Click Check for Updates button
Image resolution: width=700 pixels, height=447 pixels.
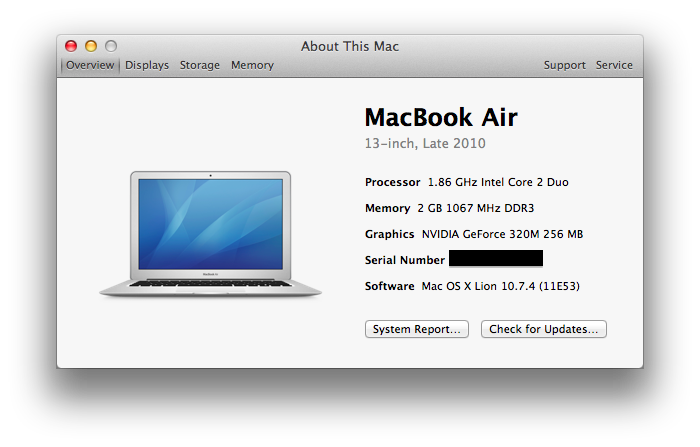pyautogui.click(x=543, y=329)
